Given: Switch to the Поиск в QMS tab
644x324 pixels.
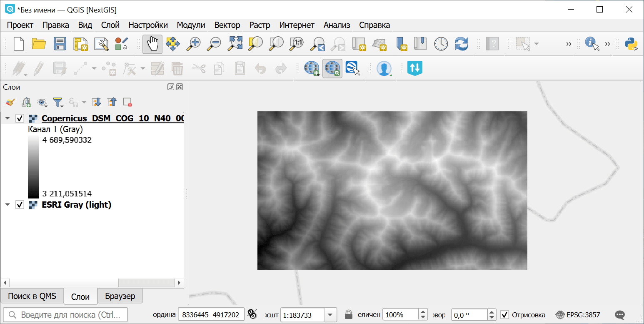Looking at the screenshot, I should coord(32,296).
